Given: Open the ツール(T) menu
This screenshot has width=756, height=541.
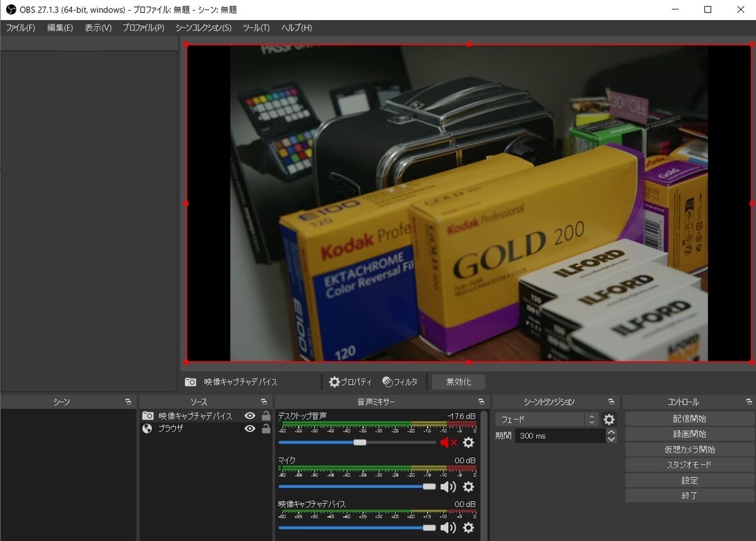Looking at the screenshot, I should pyautogui.click(x=256, y=28).
